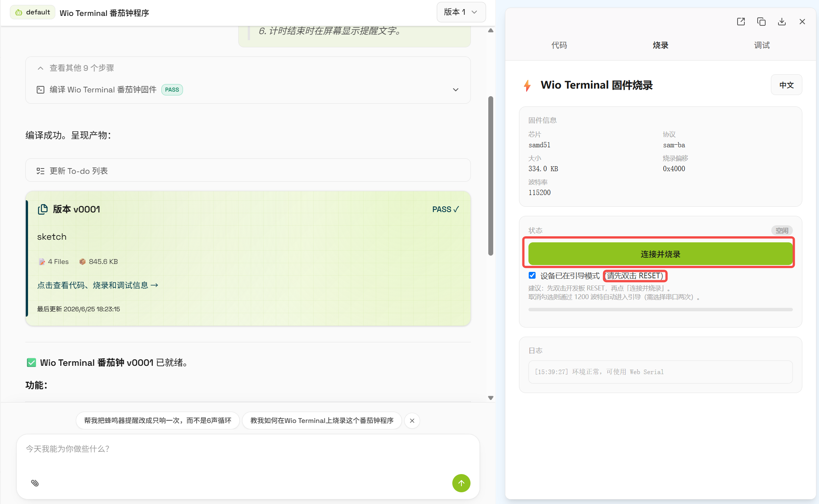Open the 更新 To-do 列表 row
This screenshot has height=504, width=819.
coord(248,170)
